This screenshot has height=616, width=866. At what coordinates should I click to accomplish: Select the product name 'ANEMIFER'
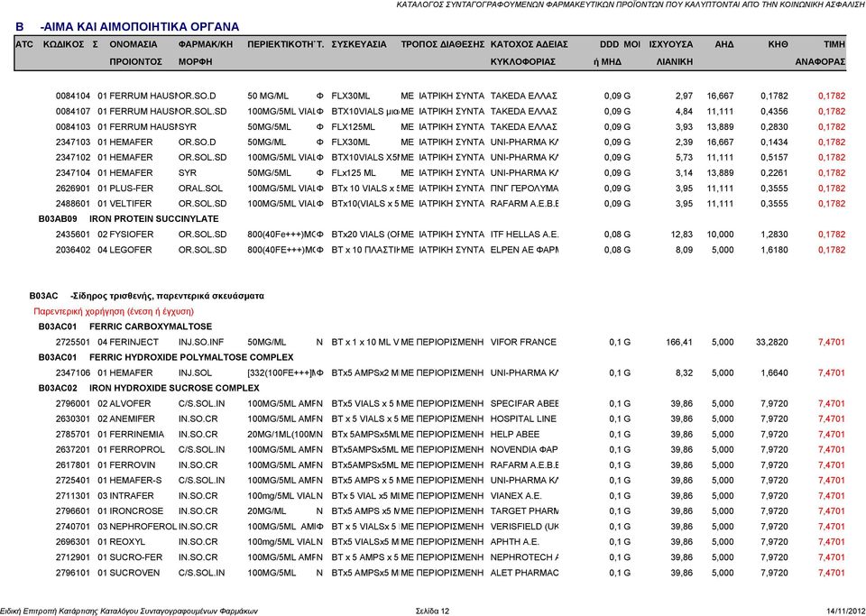point(132,419)
